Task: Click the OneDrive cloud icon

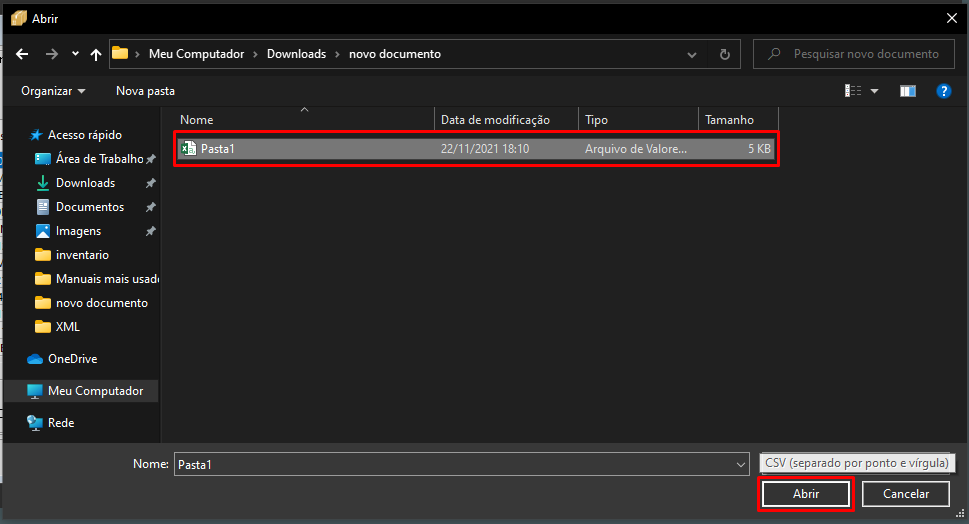Action: pos(35,359)
